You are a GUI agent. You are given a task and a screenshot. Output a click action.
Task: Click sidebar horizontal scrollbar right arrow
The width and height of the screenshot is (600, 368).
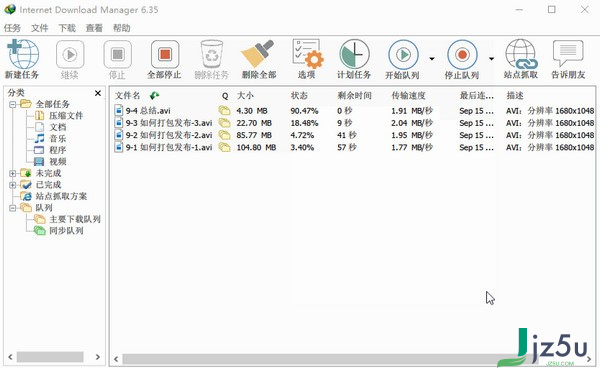[98, 357]
